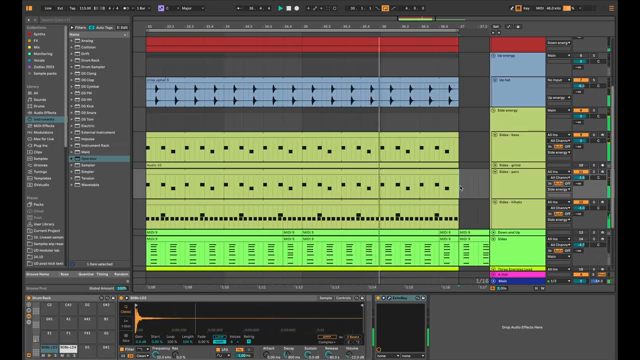
Task: Toggle the Simpler LFO switch
Action: point(218,349)
